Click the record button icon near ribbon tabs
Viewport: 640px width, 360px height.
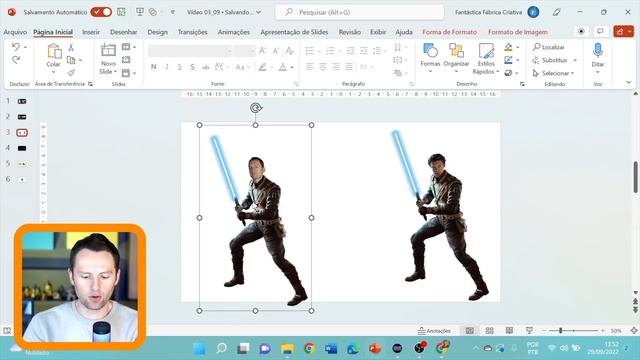(x=581, y=31)
